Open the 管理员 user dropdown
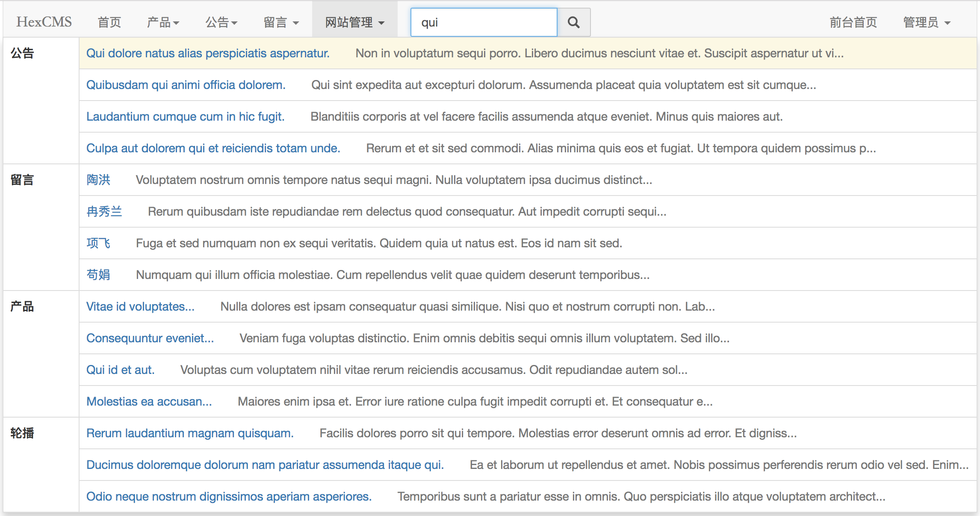The height and width of the screenshot is (516, 980). tap(926, 22)
